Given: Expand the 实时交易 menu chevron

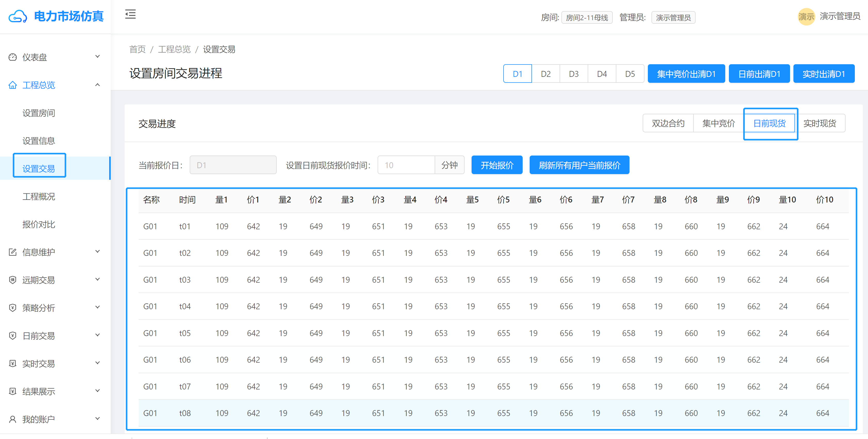Looking at the screenshot, I should [98, 363].
